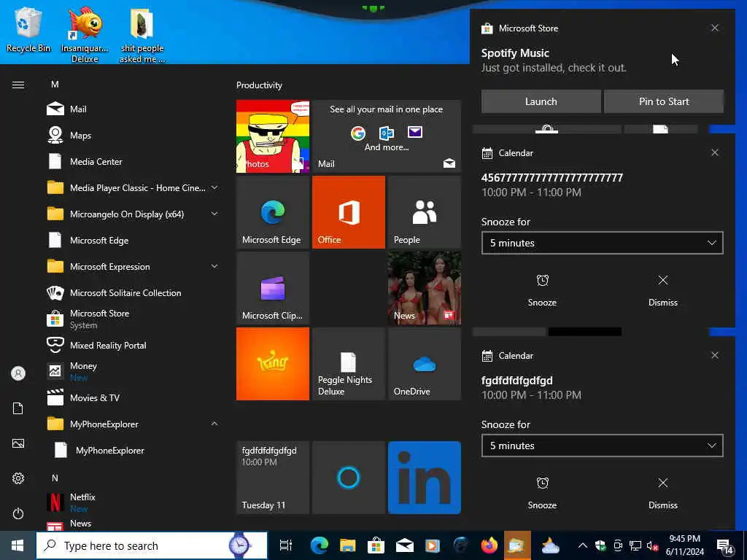Image resolution: width=747 pixels, height=560 pixels.
Task: Open the Mail wide tile
Action: tap(387, 136)
